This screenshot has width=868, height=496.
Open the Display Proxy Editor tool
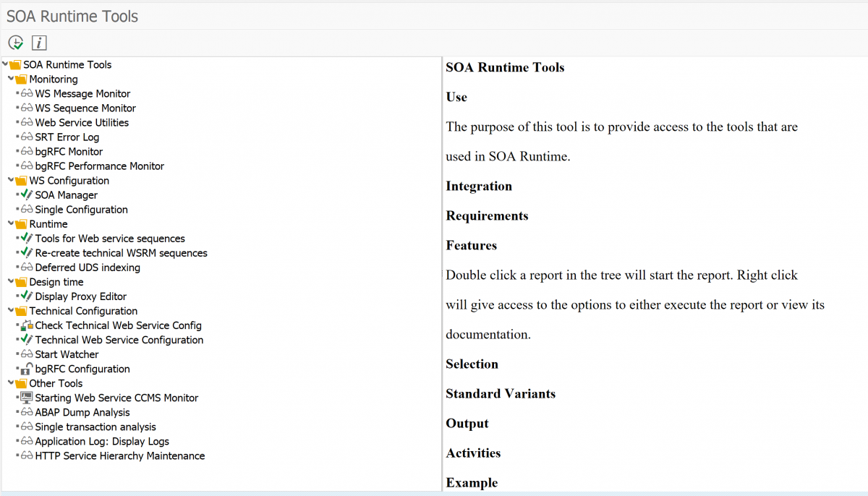click(x=80, y=296)
